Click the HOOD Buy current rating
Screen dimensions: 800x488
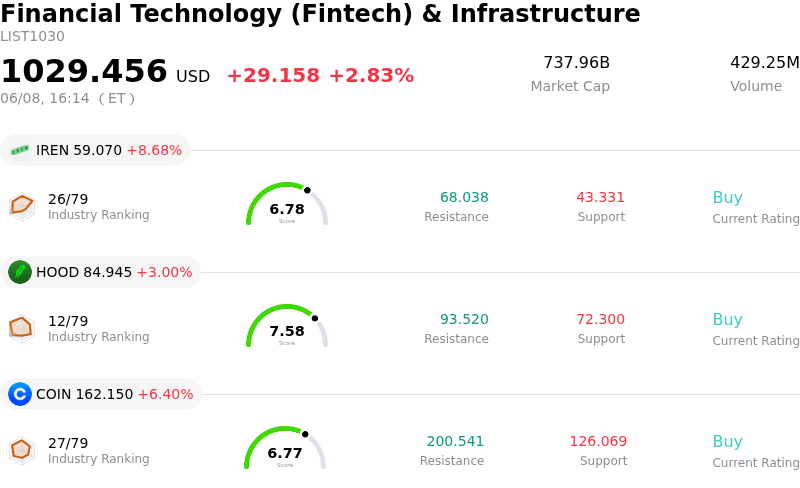coord(728,320)
